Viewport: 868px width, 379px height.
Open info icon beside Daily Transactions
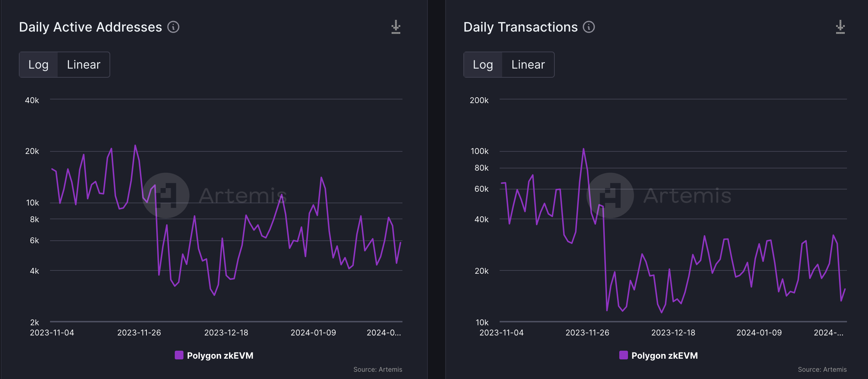589,27
